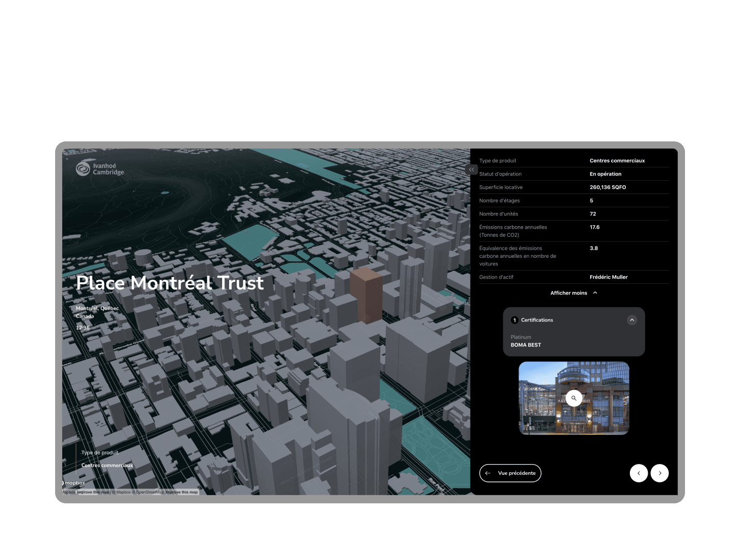Collapse the Certifications card chevron

click(632, 320)
